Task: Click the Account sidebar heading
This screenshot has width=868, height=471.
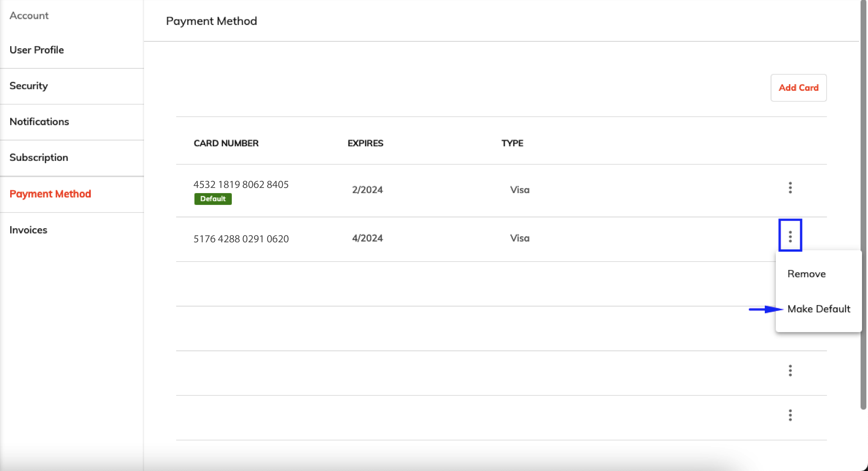Action: point(29,16)
